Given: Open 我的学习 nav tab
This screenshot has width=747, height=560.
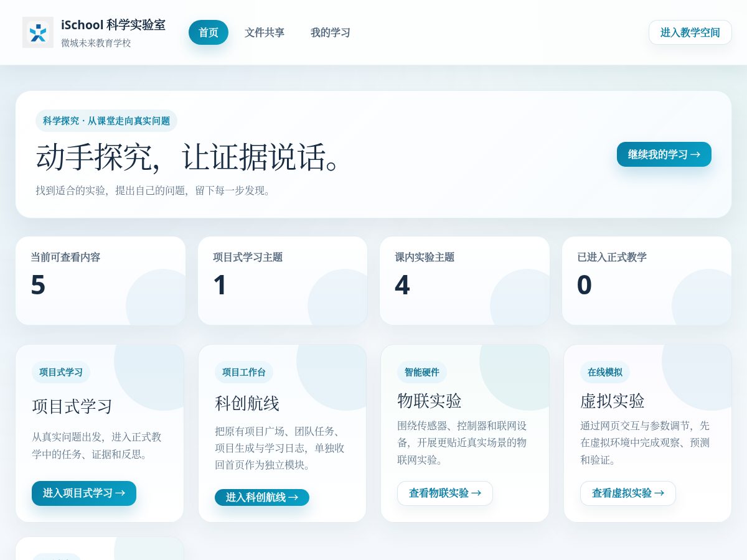Looking at the screenshot, I should pos(331,32).
